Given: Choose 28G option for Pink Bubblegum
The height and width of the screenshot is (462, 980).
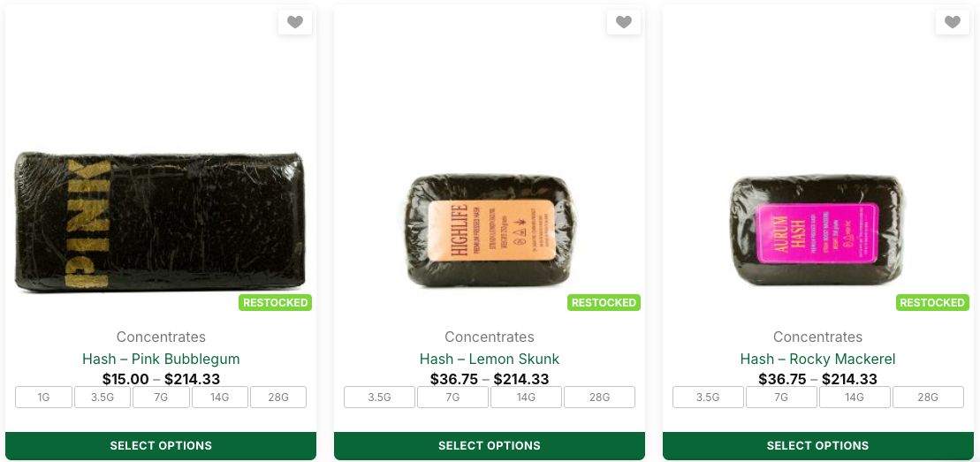Looking at the screenshot, I should (x=278, y=398).
